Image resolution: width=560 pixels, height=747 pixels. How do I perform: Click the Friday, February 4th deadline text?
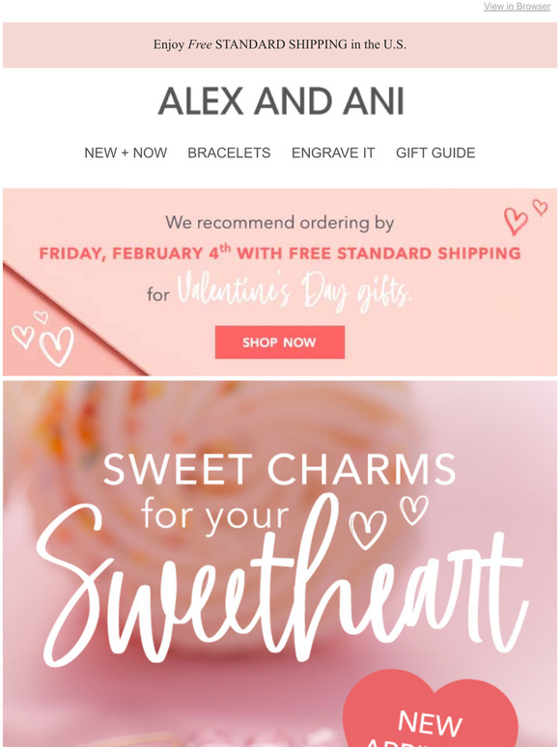[280, 252]
